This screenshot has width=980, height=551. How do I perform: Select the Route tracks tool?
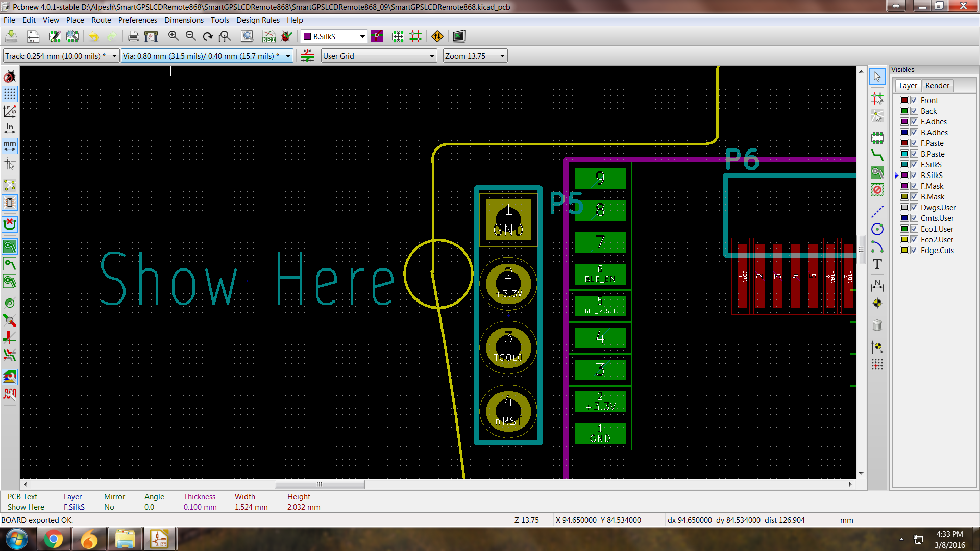[877, 155]
